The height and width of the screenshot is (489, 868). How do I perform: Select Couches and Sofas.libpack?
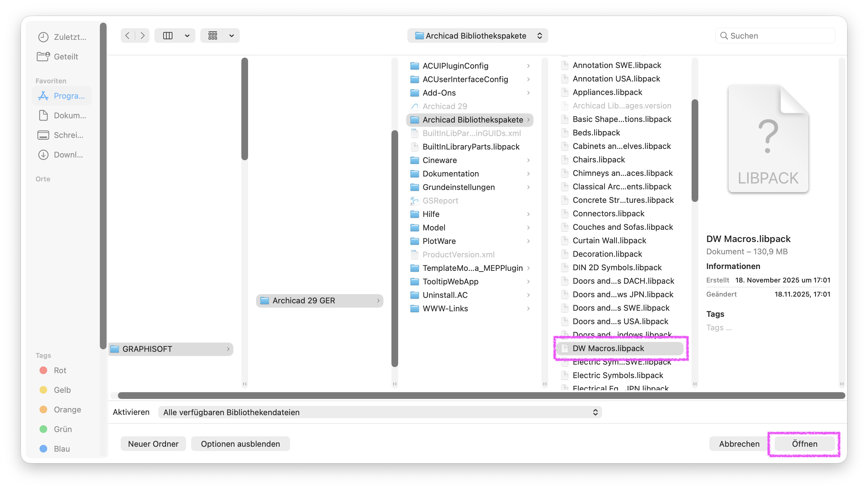pyautogui.click(x=620, y=227)
